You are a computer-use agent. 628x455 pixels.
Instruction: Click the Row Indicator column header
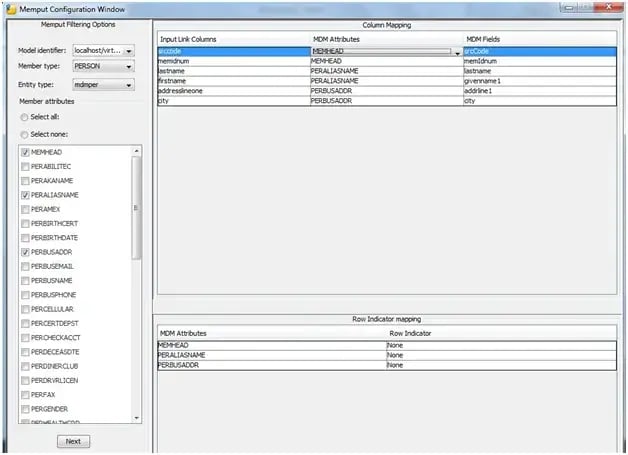pyautogui.click(x=410, y=333)
